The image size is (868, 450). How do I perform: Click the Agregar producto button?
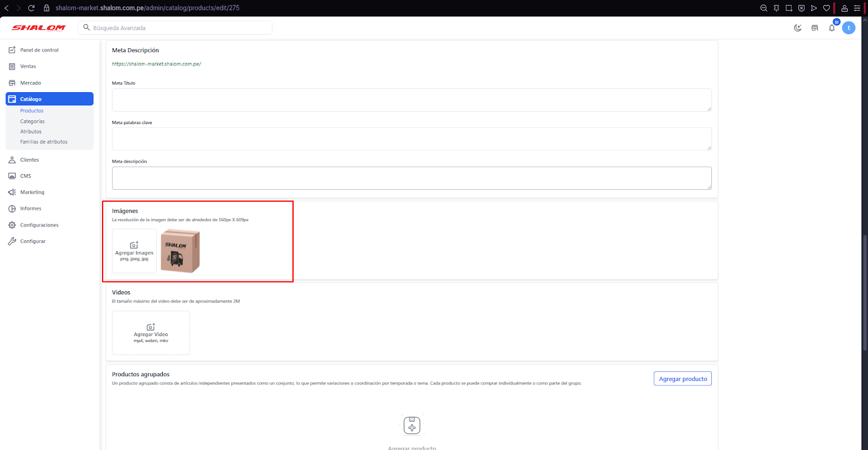click(682, 379)
